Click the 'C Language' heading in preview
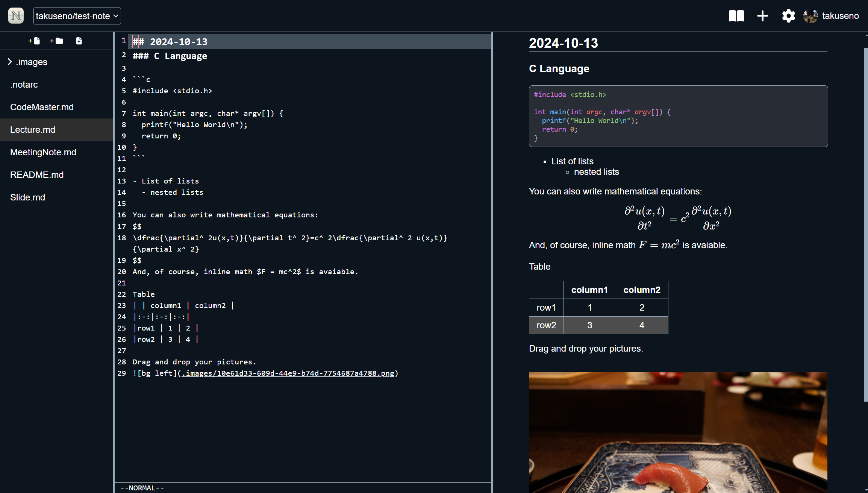Image resolution: width=868 pixels, height=493 pixels. [x=559, y=69]
